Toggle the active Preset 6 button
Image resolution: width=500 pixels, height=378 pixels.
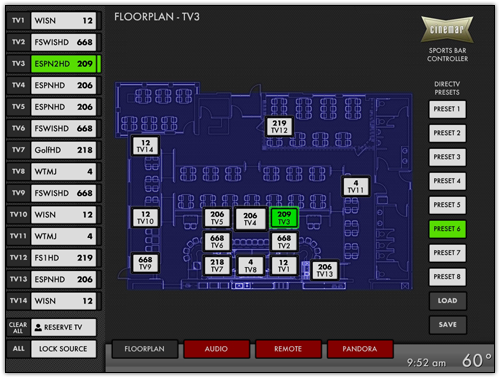(x=447, y=229)
